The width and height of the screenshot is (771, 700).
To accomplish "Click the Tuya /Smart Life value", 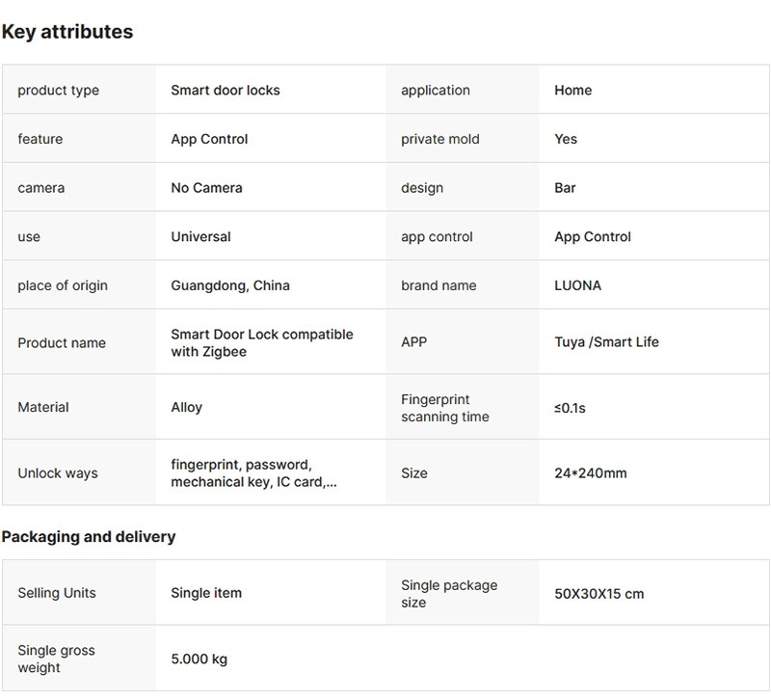I will pos(606,342).
